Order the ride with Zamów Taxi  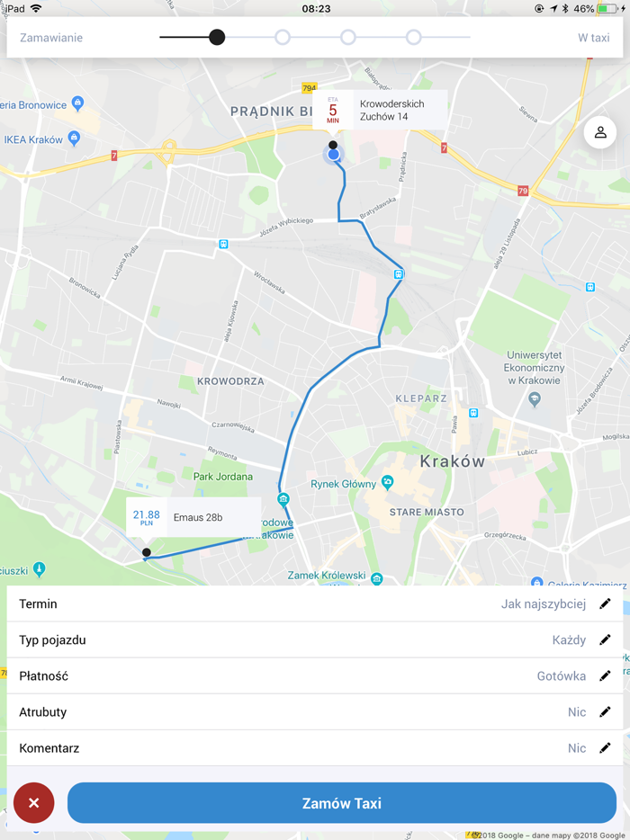point(342,803)
